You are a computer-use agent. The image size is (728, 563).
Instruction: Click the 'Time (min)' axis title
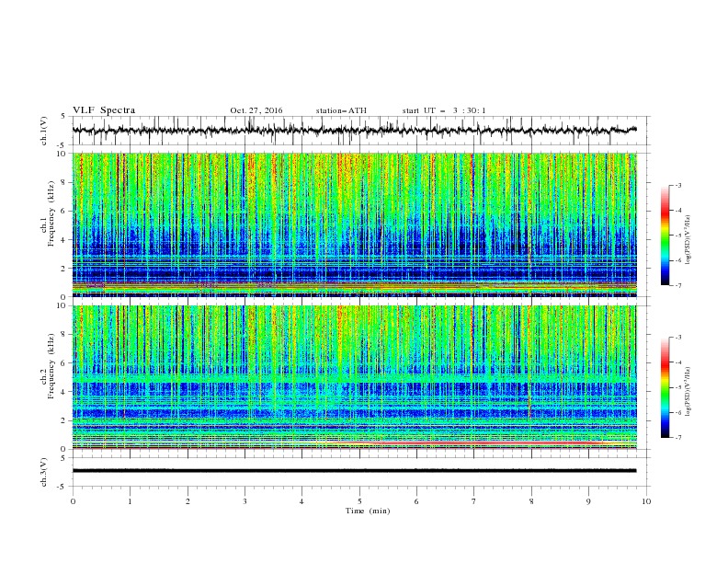[x=368, y=511]
